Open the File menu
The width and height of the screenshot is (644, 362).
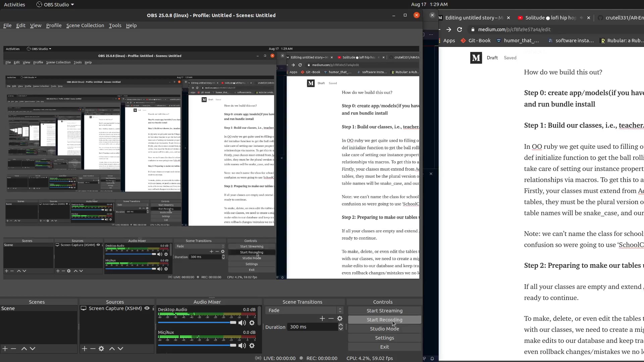7,25
